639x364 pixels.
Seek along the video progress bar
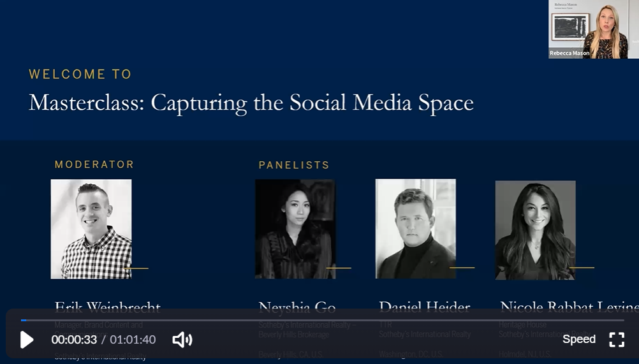tap(322, 321)
